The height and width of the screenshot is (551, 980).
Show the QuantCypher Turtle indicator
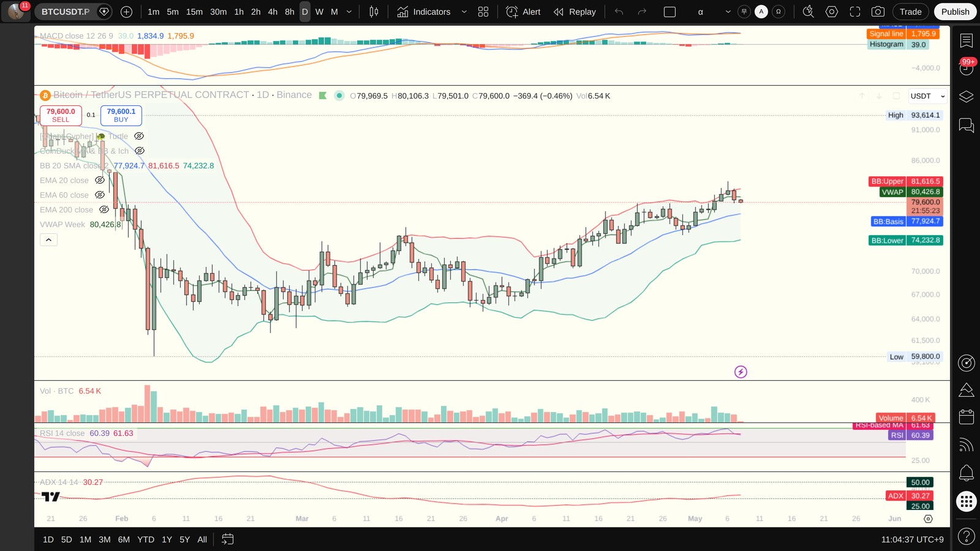(139, 136)
